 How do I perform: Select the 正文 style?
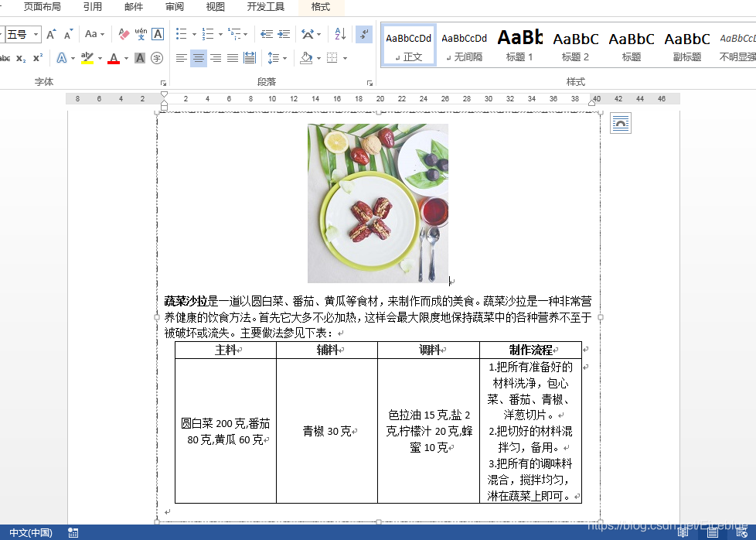click(x=408, y=45)
